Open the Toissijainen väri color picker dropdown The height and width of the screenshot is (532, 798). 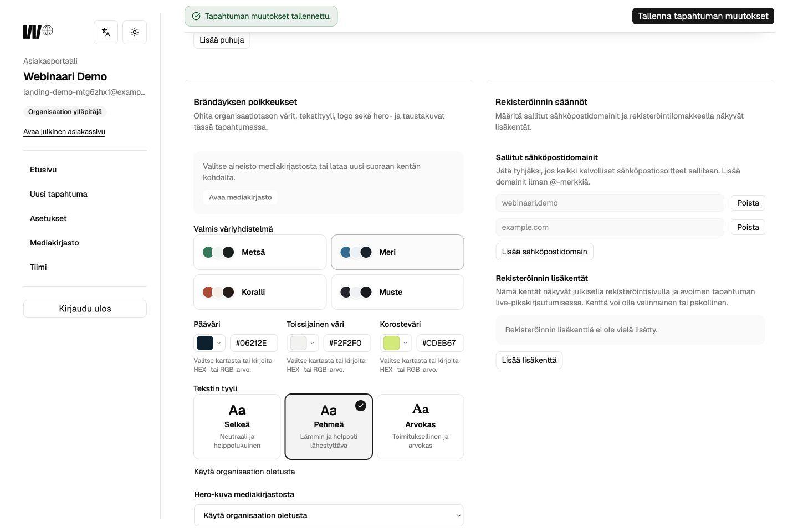point(303,343)
